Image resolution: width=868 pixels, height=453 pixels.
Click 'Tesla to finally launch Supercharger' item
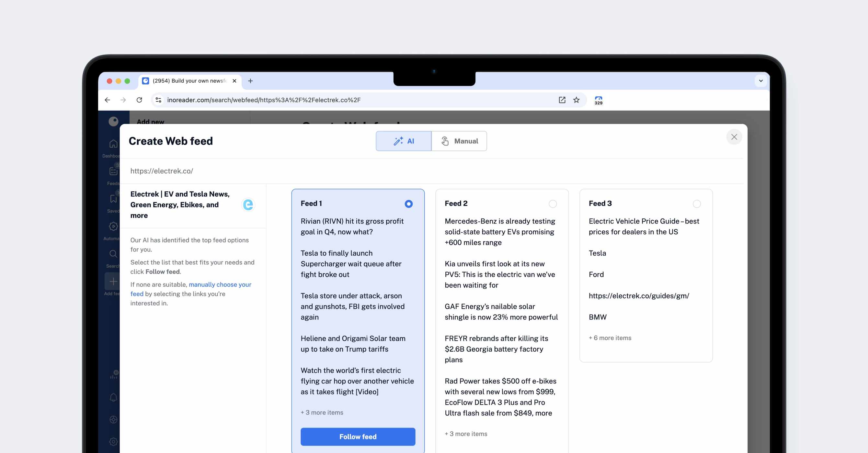pos(351,264)
